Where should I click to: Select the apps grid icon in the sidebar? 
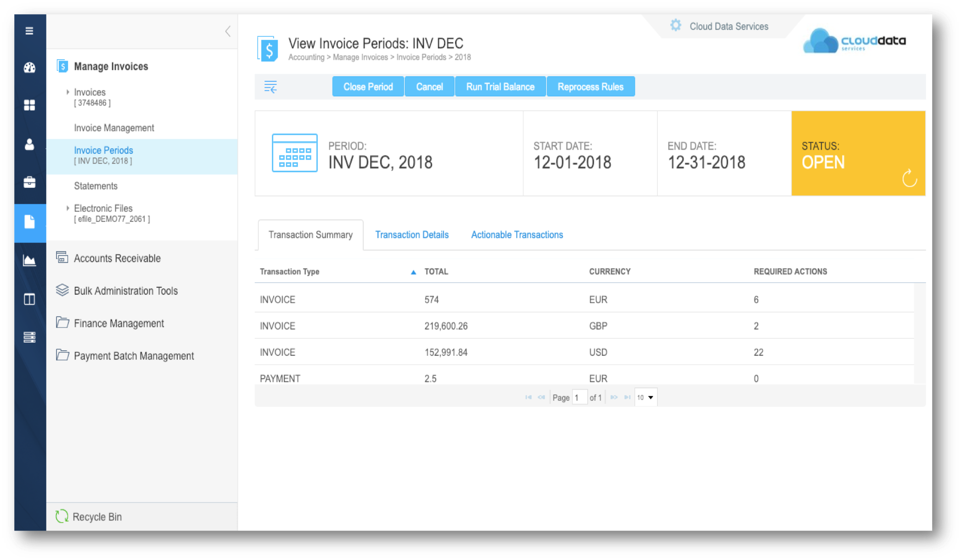coord(29,105)
